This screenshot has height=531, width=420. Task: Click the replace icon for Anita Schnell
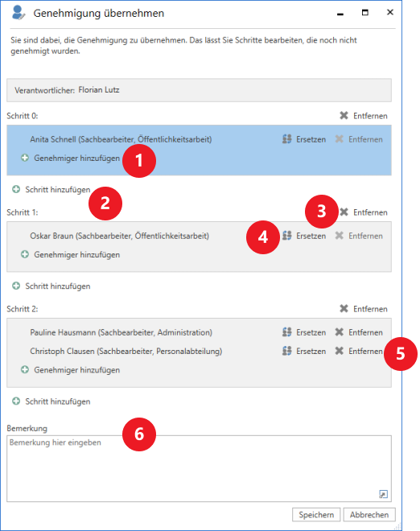click(287, 139)
